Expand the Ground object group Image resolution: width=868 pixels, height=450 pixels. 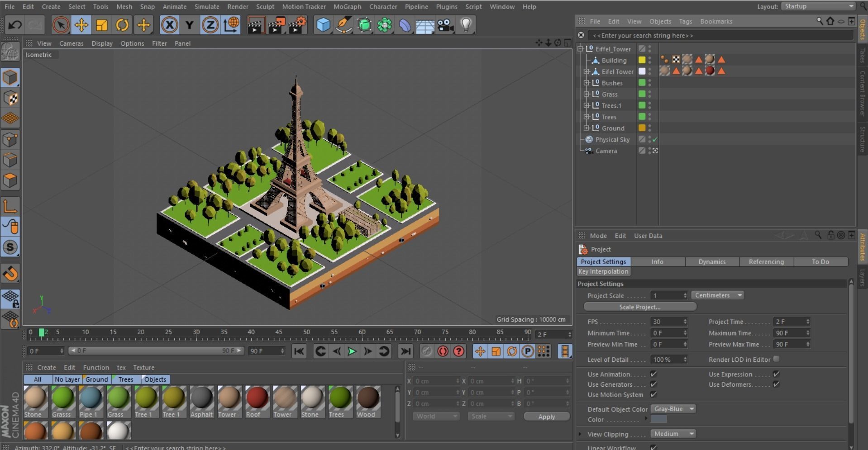point(587,128)
